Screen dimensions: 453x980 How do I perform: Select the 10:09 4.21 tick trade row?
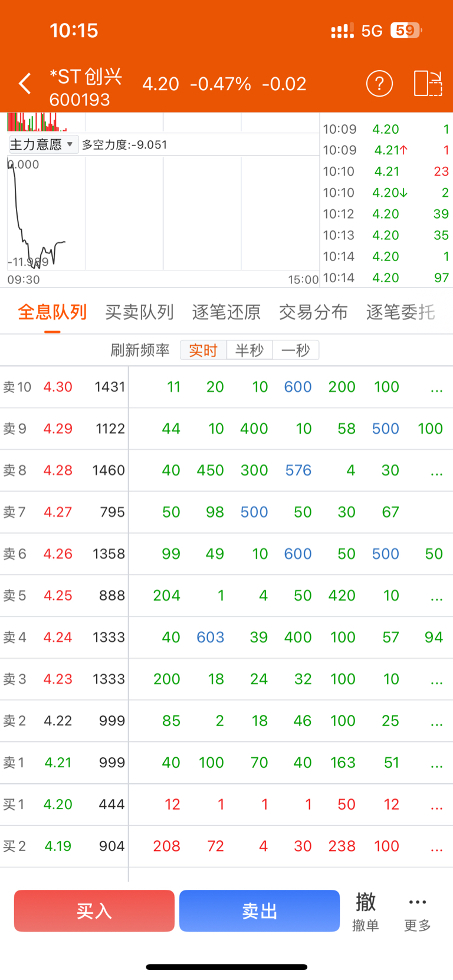[x=386, y=150]
